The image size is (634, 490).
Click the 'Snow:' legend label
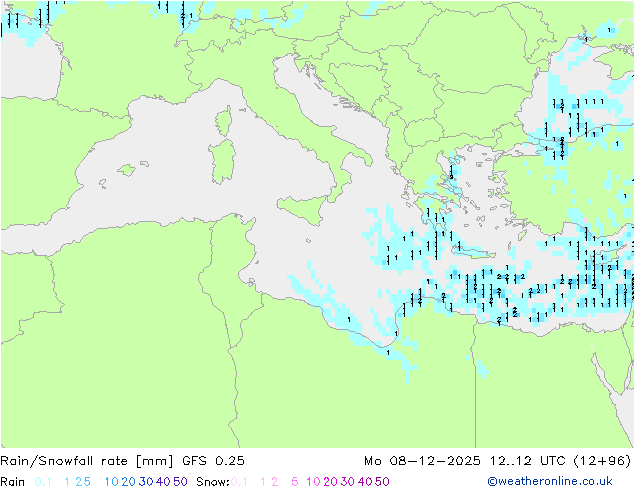click(213, 482)
